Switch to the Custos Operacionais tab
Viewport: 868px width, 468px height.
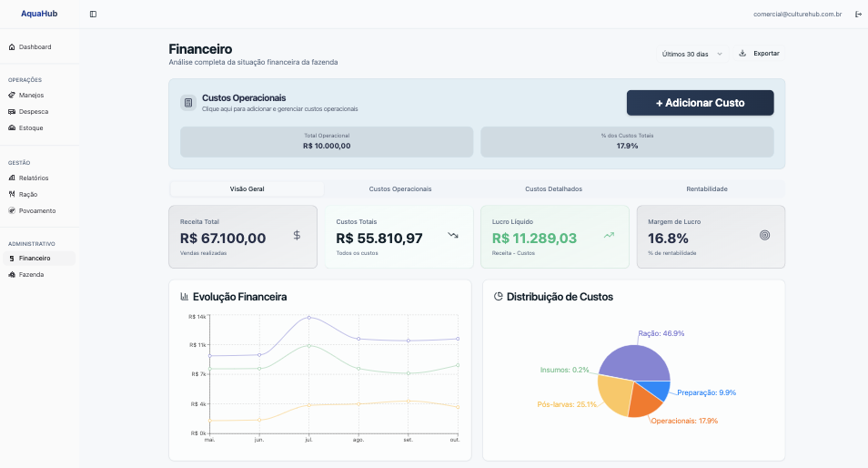coord(400,189)
